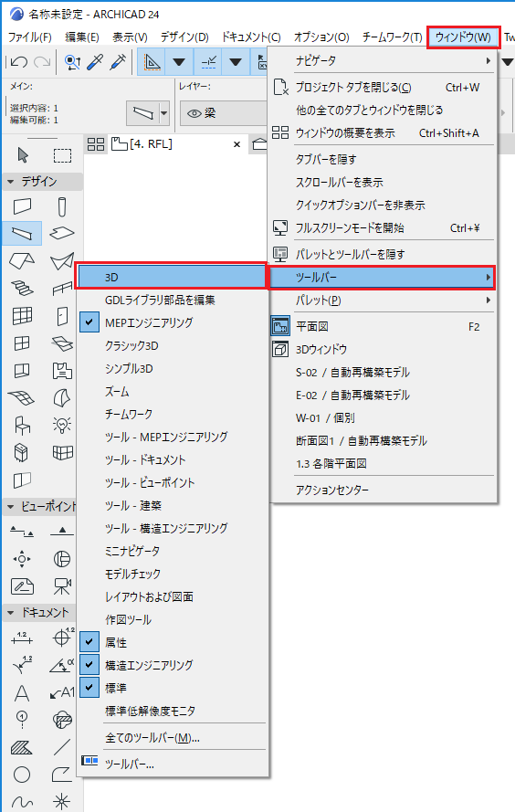Viewport: 515px width, 812px height.
Task: Select the Fill hatch tool
Action: click(22, 747)
